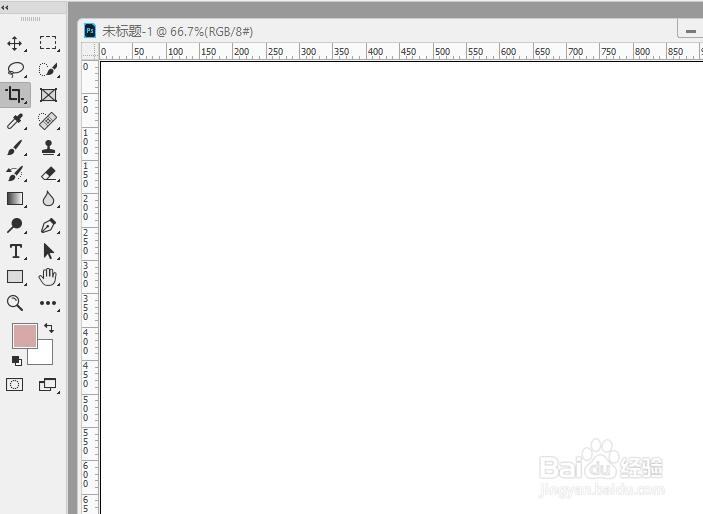Click the vertical ruler at 300

tap(86, 274)
